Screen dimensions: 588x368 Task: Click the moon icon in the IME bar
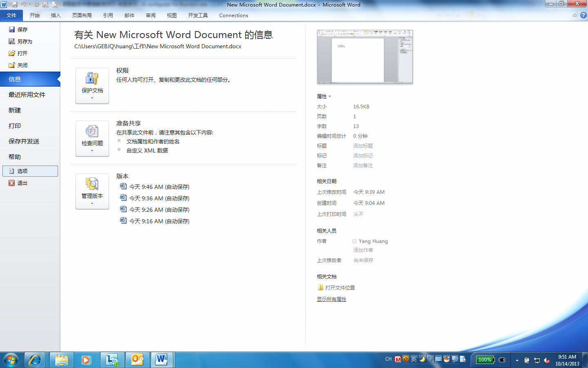pyautogui.click(x=422, y=359)
